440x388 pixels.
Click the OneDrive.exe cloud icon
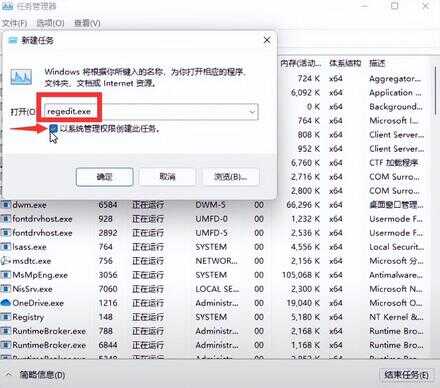coord(6,303)
